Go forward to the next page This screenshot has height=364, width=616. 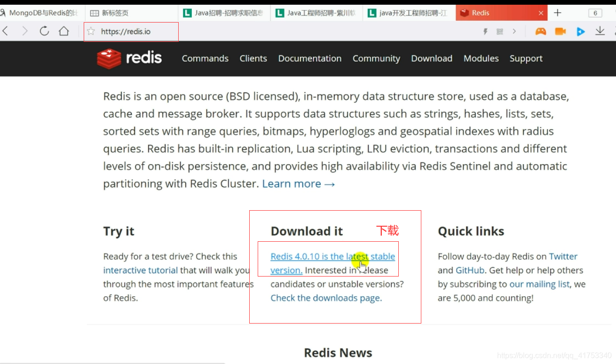(24, 32)
